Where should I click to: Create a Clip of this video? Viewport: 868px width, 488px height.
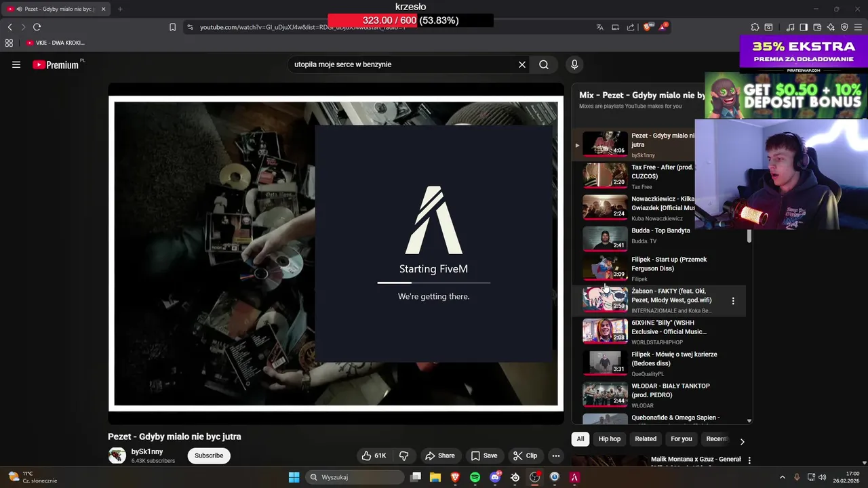click(x=525, y=455)
